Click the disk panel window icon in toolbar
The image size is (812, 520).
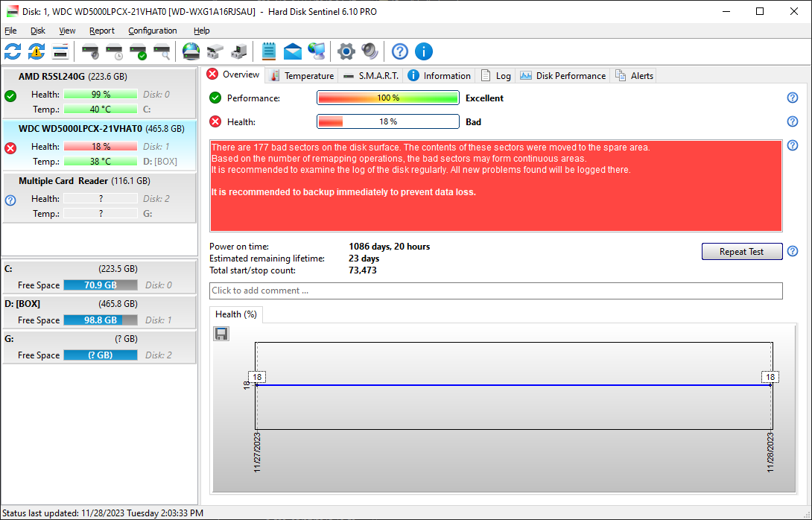[60, 51]
